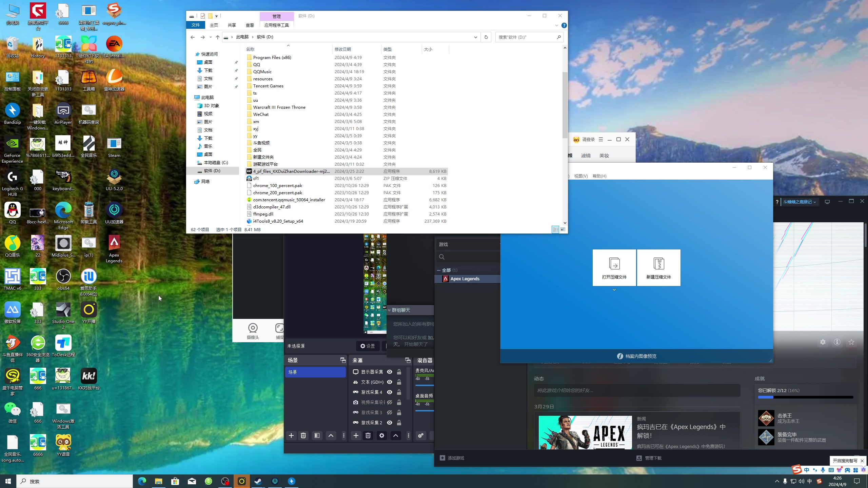Open the 查看 ribbon tab
The image size is (868, 488).
coord(250,25)
